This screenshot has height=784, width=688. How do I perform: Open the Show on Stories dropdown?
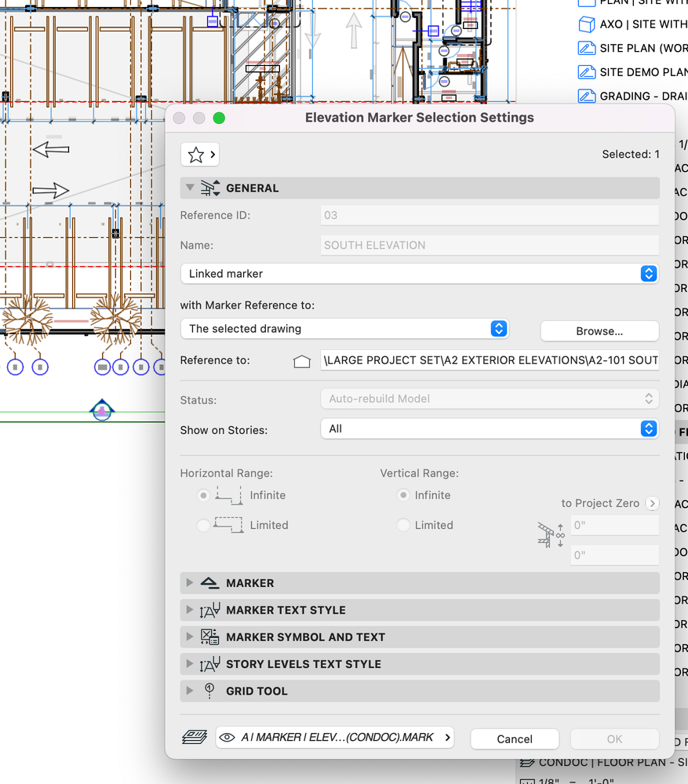point(490,428)
